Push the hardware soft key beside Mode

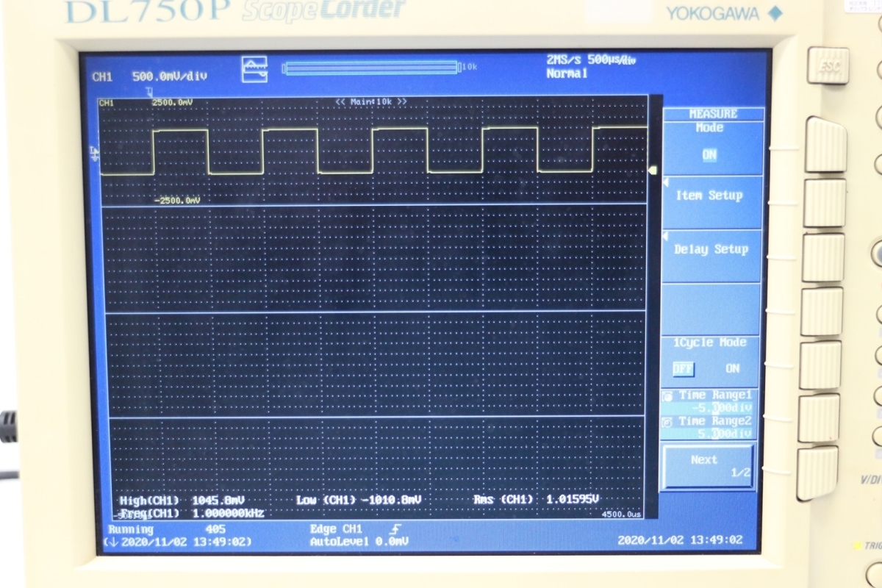(825, 144)
